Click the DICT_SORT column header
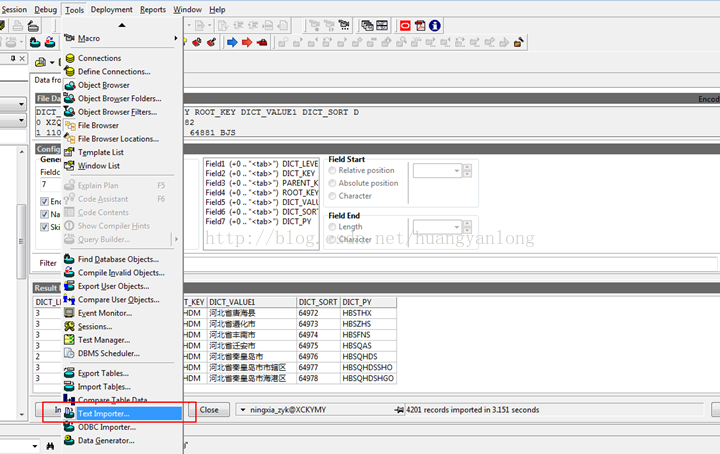720x454 pixels. [316, 301]
